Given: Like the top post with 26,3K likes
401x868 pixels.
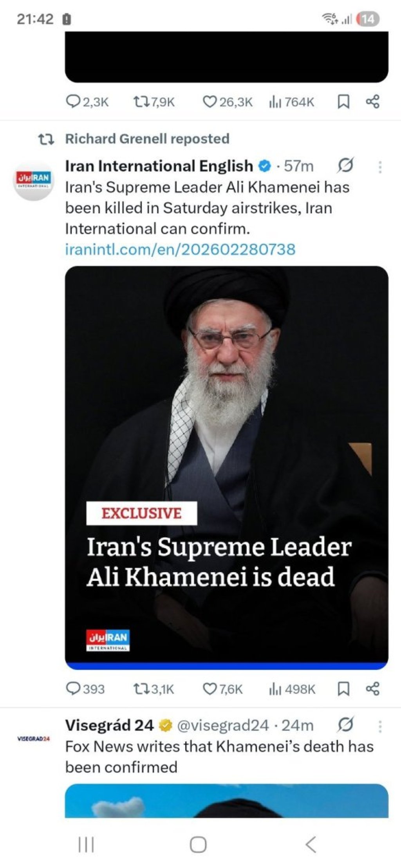Looking at the screenshot, I should [227, 102].
